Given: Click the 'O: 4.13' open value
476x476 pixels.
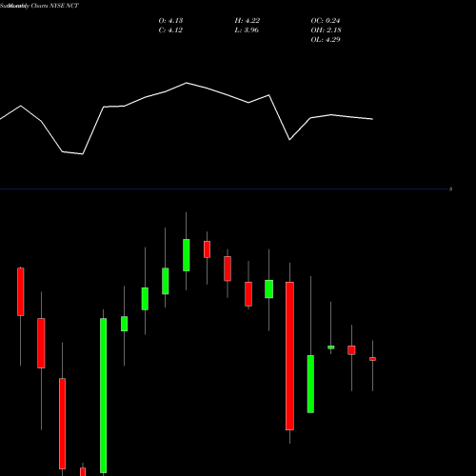Looking at the screenshot, I should pyautogui.click(x=170, y=21).
